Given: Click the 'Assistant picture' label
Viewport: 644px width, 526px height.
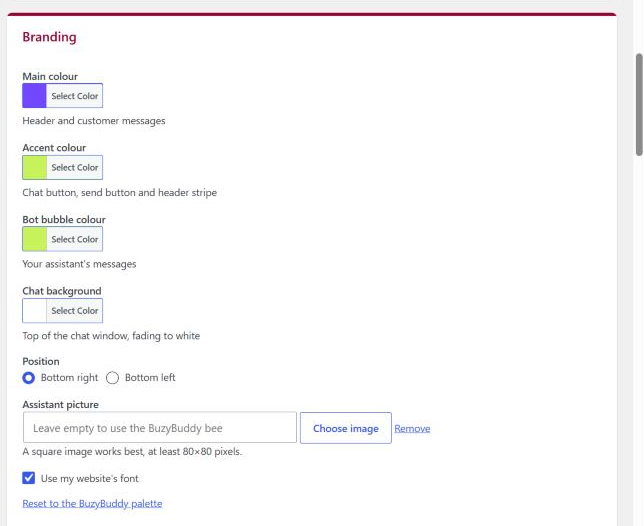Looking at the screenshot, I should 61,404.
